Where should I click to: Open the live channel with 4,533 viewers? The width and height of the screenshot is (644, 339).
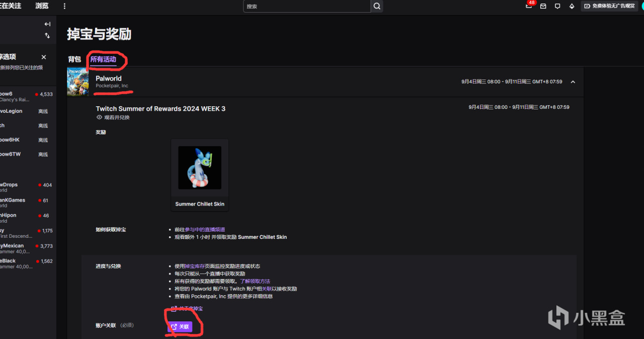(x=26, y=97)
